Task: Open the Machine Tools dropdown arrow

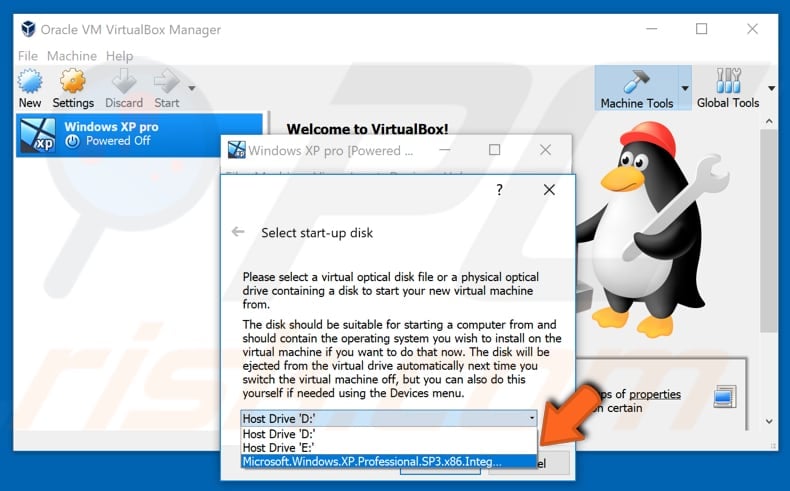Action: (x=685, y=88)
